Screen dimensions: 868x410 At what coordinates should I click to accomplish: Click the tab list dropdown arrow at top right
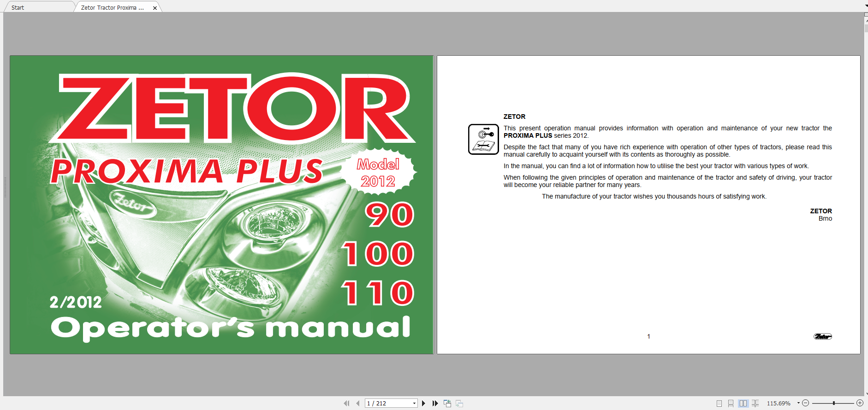(866, 6)
